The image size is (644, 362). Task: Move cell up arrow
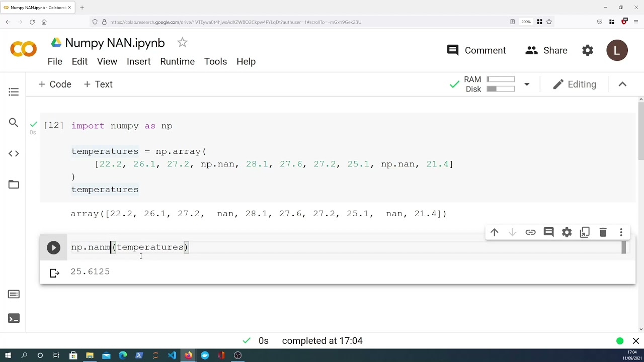click(x=494, y=232)
